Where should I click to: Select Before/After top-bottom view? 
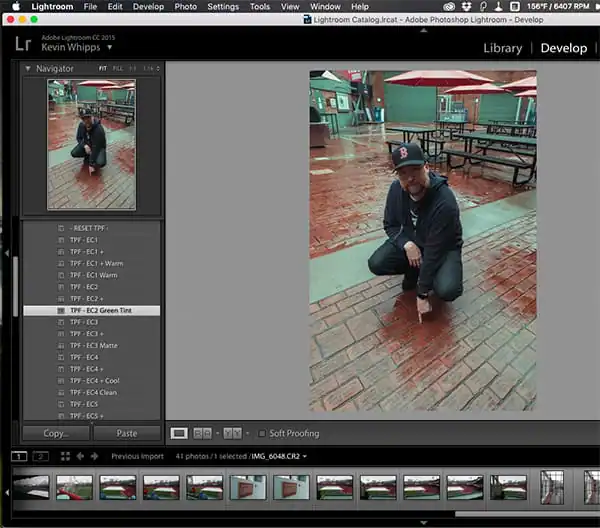tap(232, 433)
